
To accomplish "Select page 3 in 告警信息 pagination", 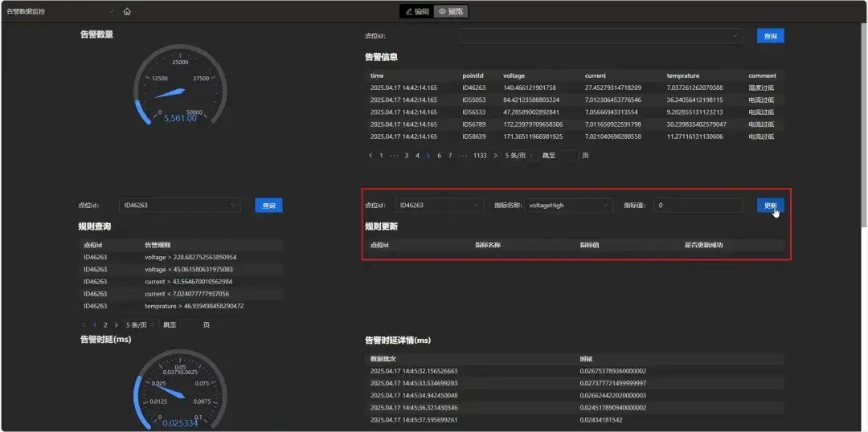I will 407,156.
